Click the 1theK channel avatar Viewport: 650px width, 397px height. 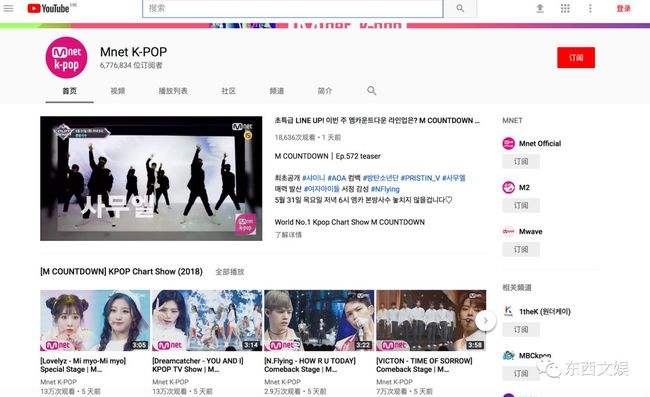click(509, 311)
